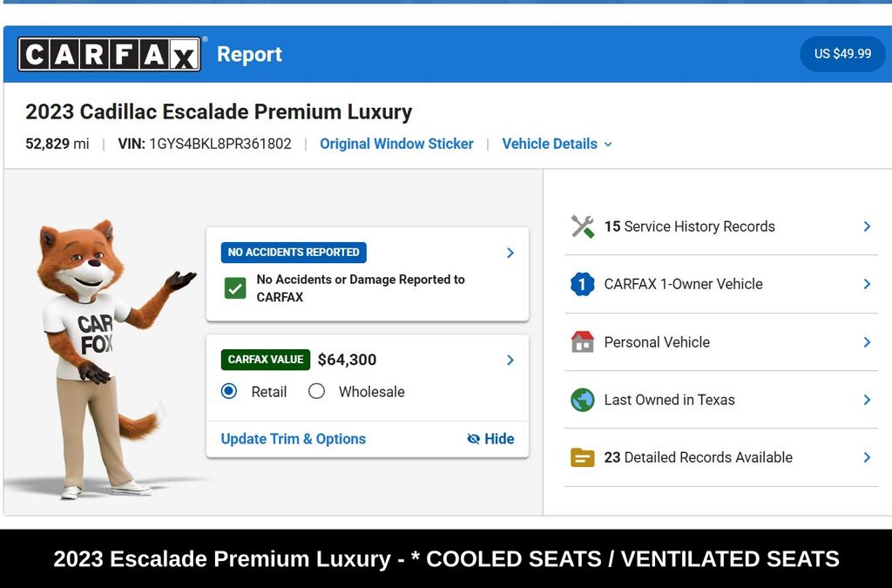Select the Retail radio button

tap(229, 391)
